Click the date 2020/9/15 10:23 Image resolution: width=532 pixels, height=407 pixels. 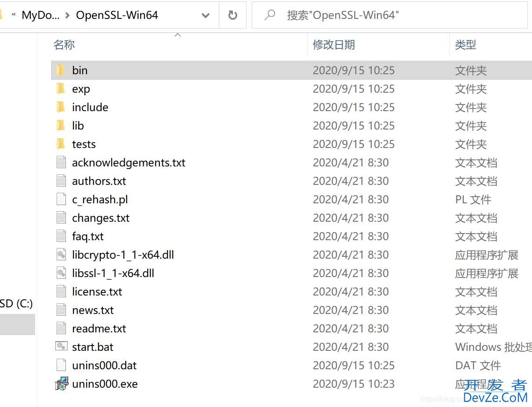coord(354,384)
